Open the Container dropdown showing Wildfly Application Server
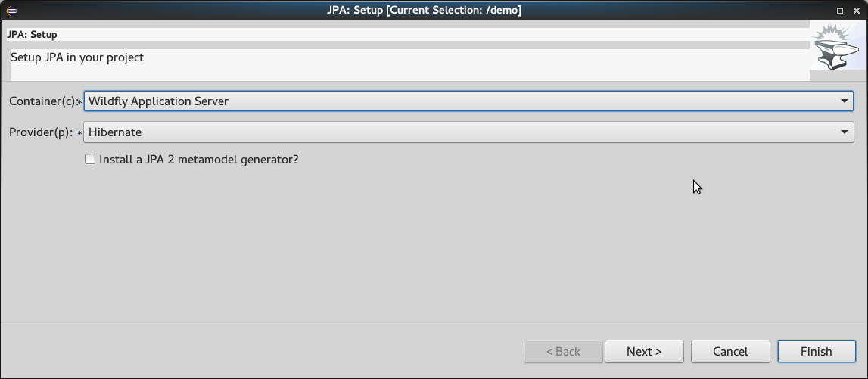 [x=462, y=101]
